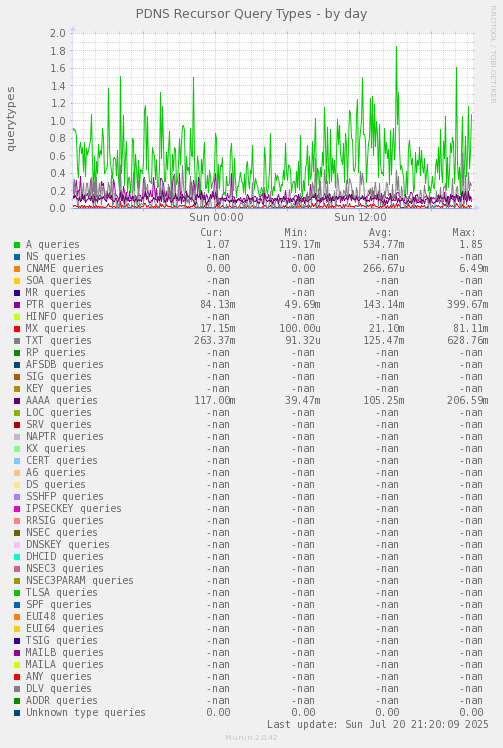Image resolution: width=503 pixels, height=748 pixels.
Task: Click the AAAA average value 105.25m
Action: (x=383, y=401)
